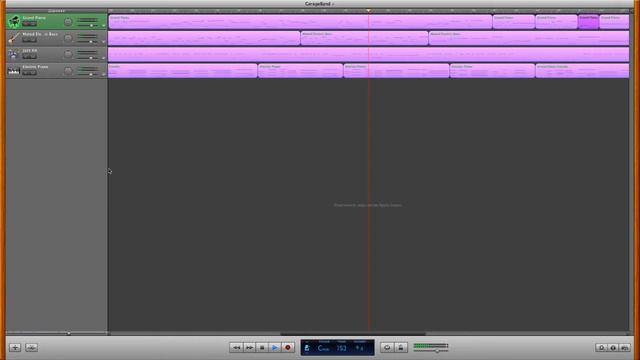Expand automation arrow on Muted Electric Bass track

[x=104, y=42]
